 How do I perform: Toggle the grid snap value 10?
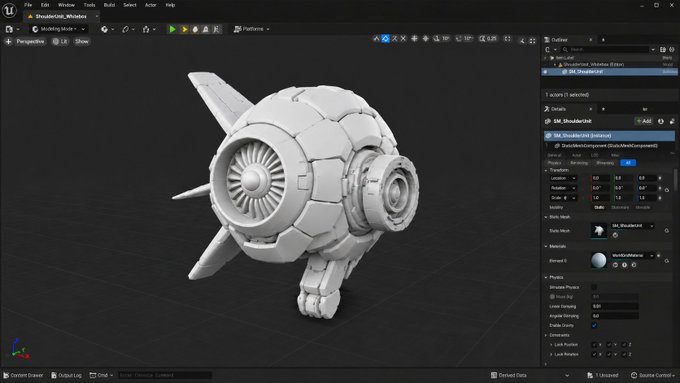coord(441,39)
